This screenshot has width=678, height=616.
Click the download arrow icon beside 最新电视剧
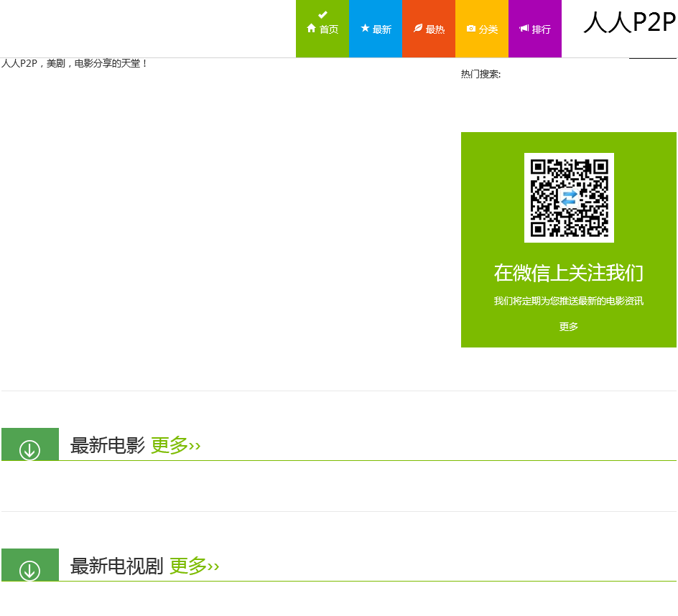(30, 571)
